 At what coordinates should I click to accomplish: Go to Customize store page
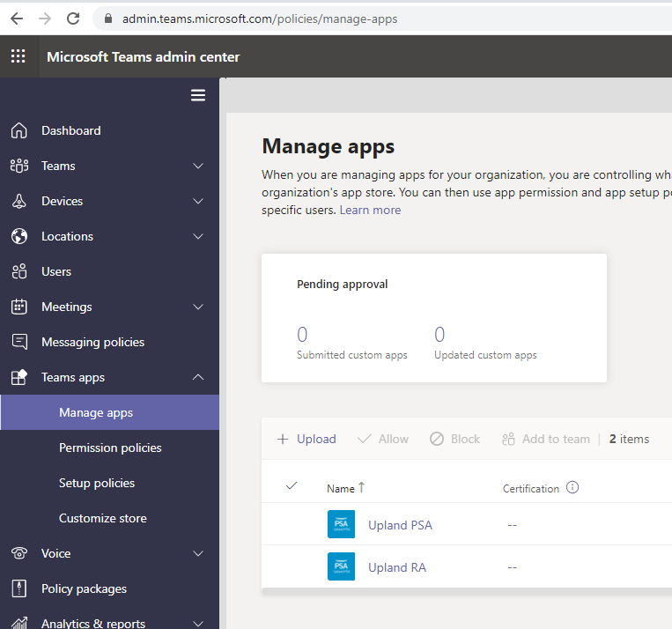[103, 518]
